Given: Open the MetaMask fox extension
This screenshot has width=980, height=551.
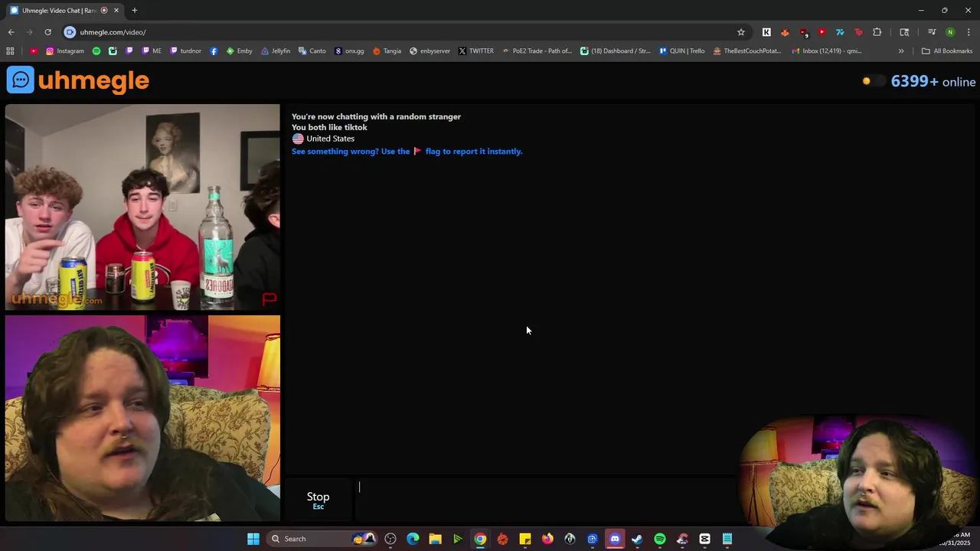Looking at the screenshot, I should click(785, 32).
